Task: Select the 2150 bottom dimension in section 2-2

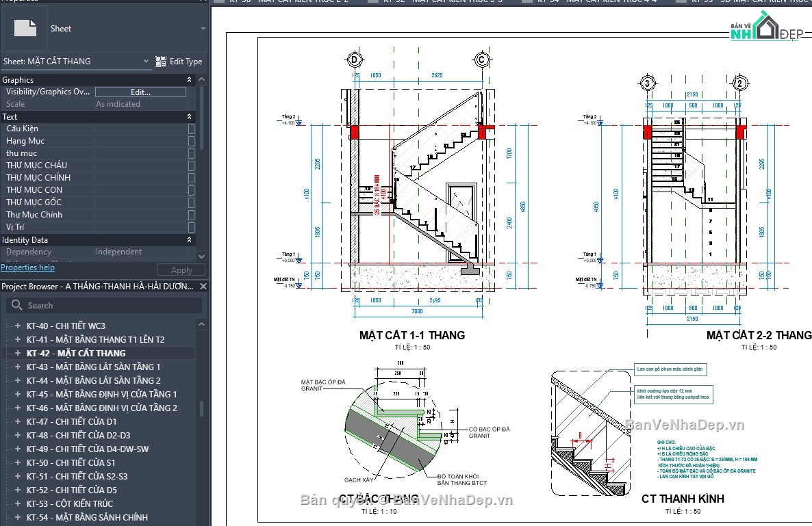Action: (692, 319)
